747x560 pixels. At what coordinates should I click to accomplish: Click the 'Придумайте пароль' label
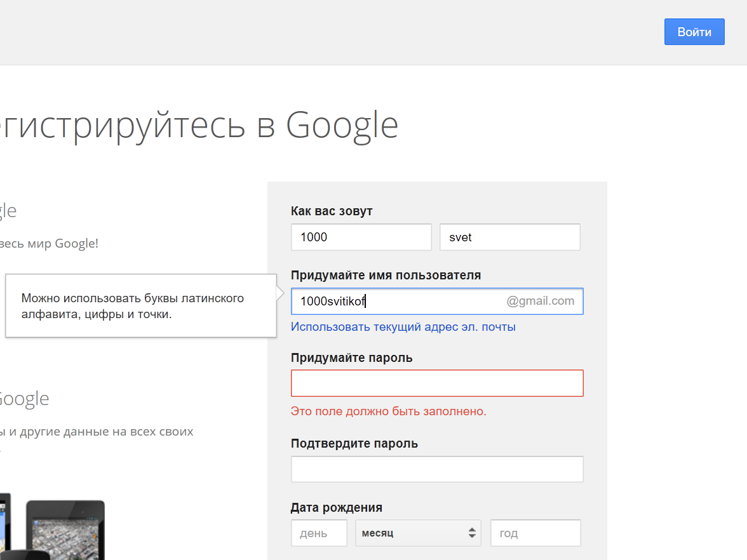[352, 357]
